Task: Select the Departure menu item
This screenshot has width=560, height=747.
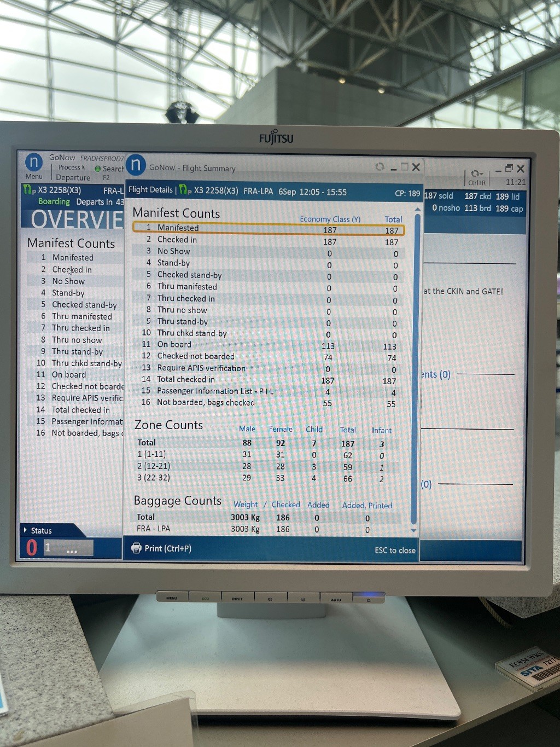Action: (73, 177)
